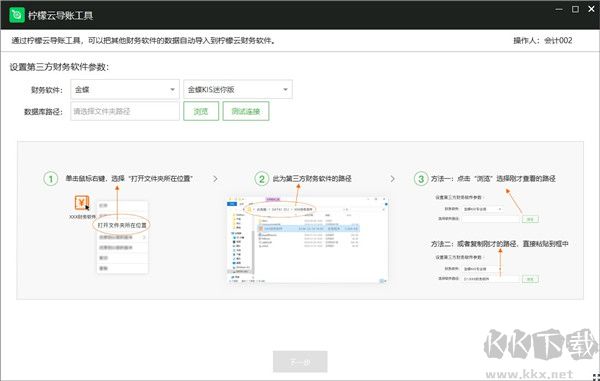
Task: Click the step 2 text 此为第三方财务软件的路径
Action: pyautogui.click(x=312, y=179)
